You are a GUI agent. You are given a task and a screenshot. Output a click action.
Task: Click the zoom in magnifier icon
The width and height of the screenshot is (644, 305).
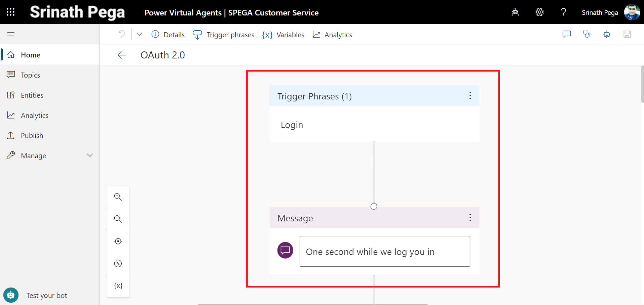pyautogui.click(x=118, y=197)
